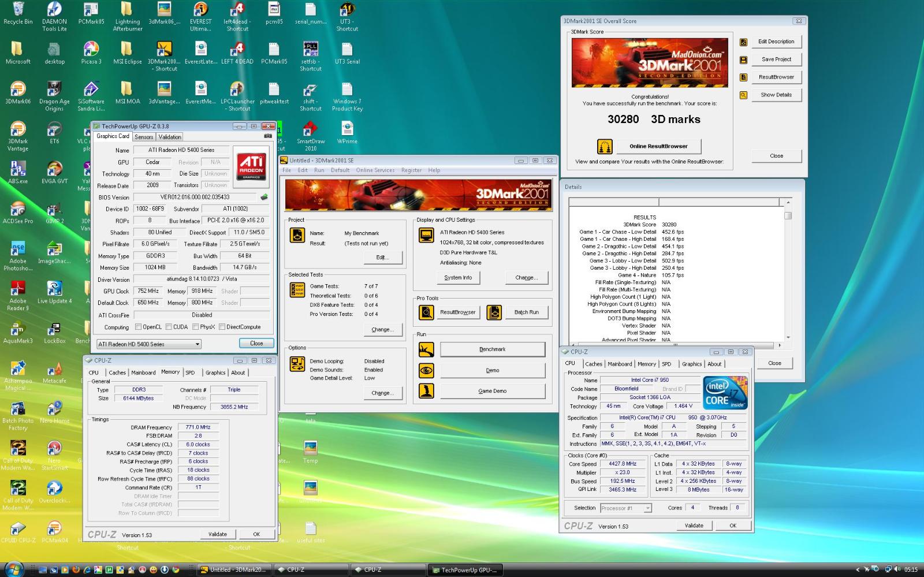The image size is (924, 577).
Task: Open the Mainboard tab in right CPU-Z window
Action: (x=620, y=364)
